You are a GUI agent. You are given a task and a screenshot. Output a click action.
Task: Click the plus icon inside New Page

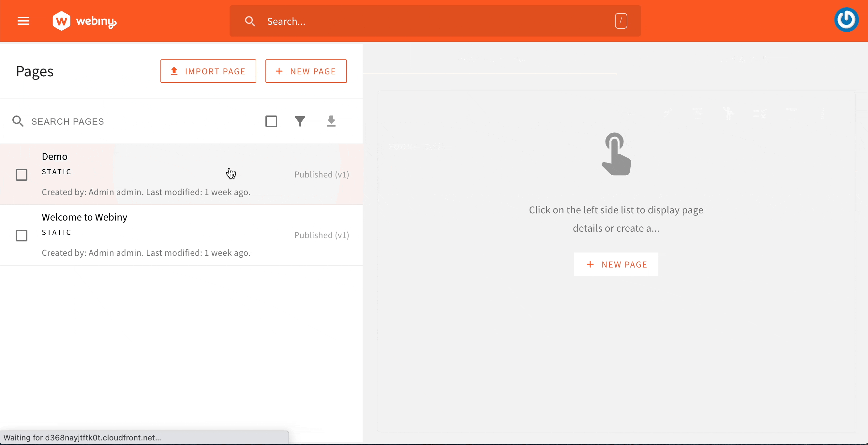(279, 71)
